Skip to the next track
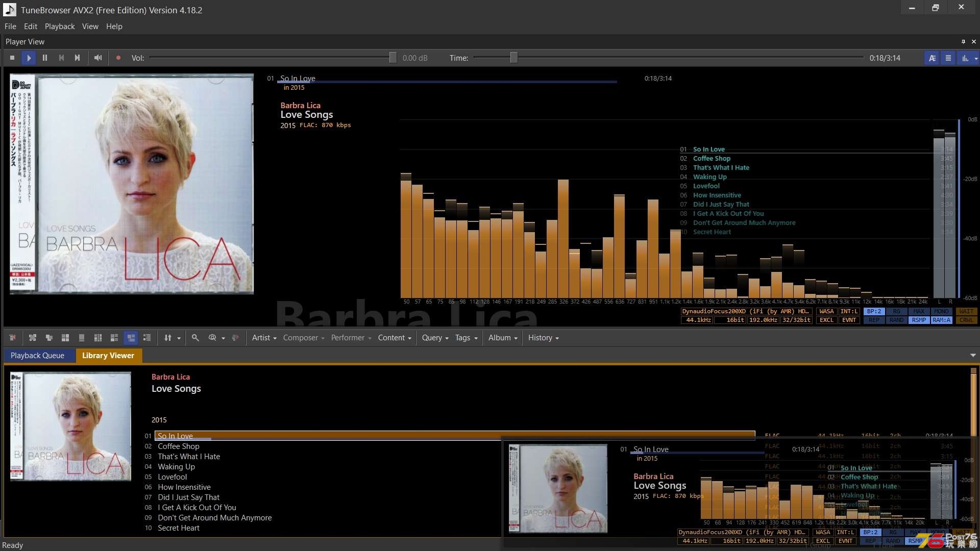The width and height of the screenshot is (980, 551). coord(78,58)
